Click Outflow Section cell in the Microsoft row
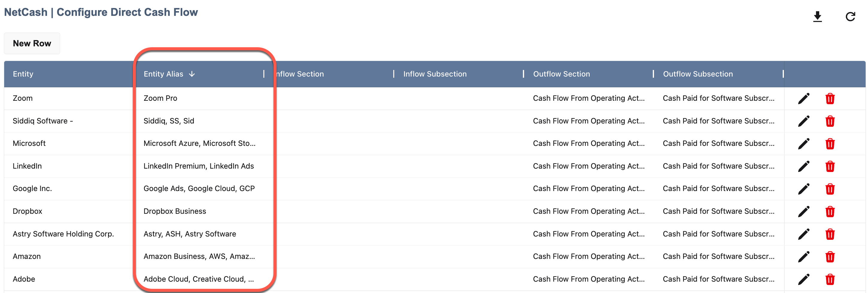The image size is (868, 293). pyautogui.click(x=589, y=143)
